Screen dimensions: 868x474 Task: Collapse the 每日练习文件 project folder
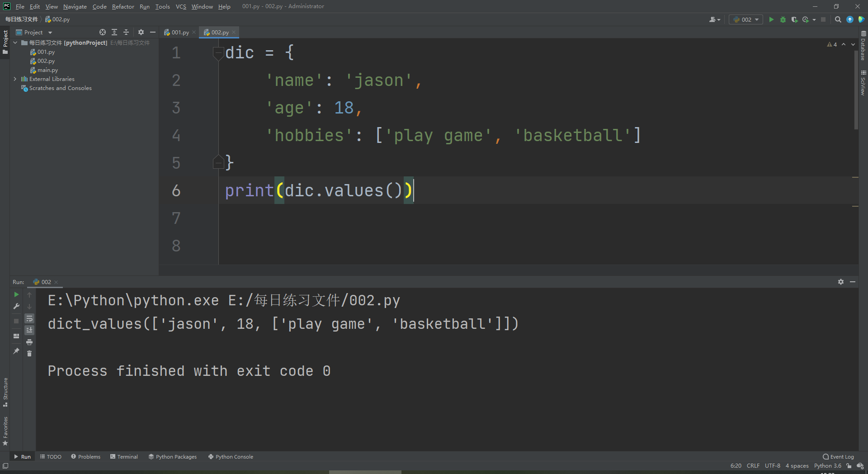pos(15,43)
